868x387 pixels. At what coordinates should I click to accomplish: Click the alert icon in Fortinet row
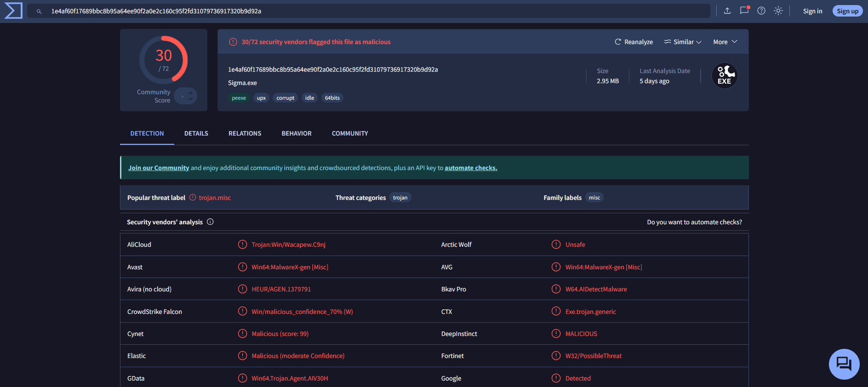point(556,356)
